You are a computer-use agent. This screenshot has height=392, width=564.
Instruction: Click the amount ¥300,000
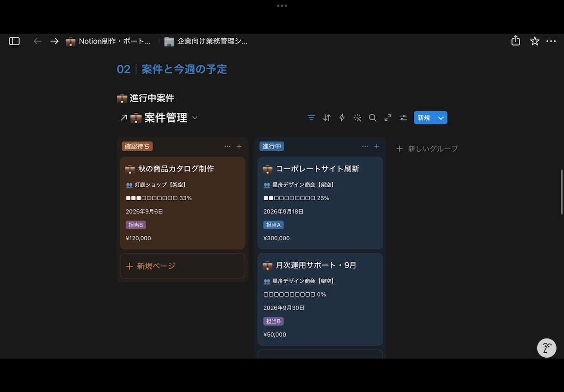pyautogui.click(x=276, y=239)
